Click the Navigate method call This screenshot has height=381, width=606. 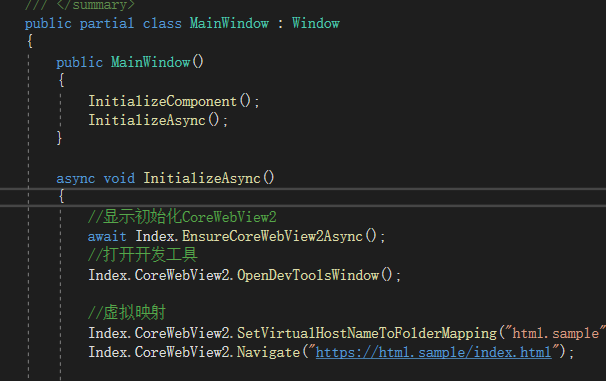pyautogui.click(x=268, y=352)
